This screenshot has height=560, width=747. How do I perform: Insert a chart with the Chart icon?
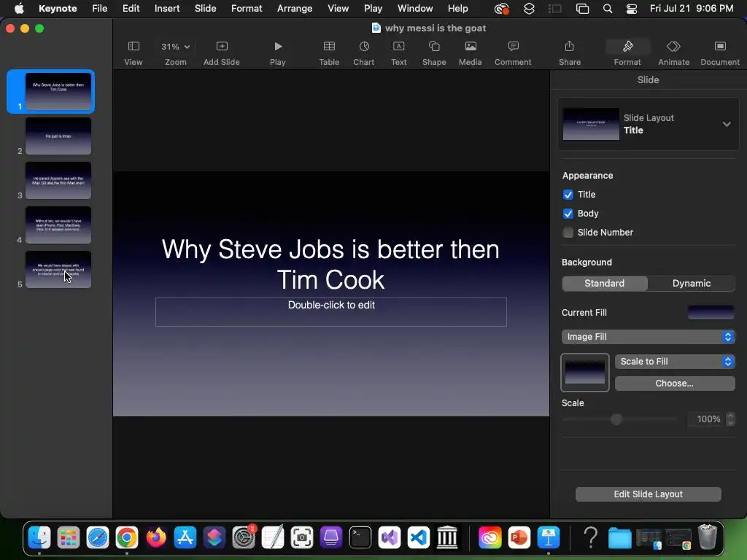pyautogui.click(x=364, y=46)
